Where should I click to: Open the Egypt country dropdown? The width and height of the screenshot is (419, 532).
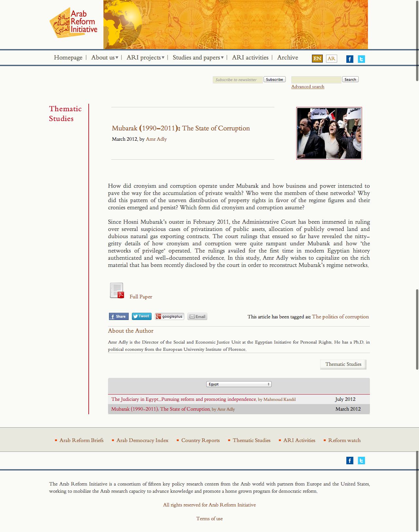tap(239, 384)
